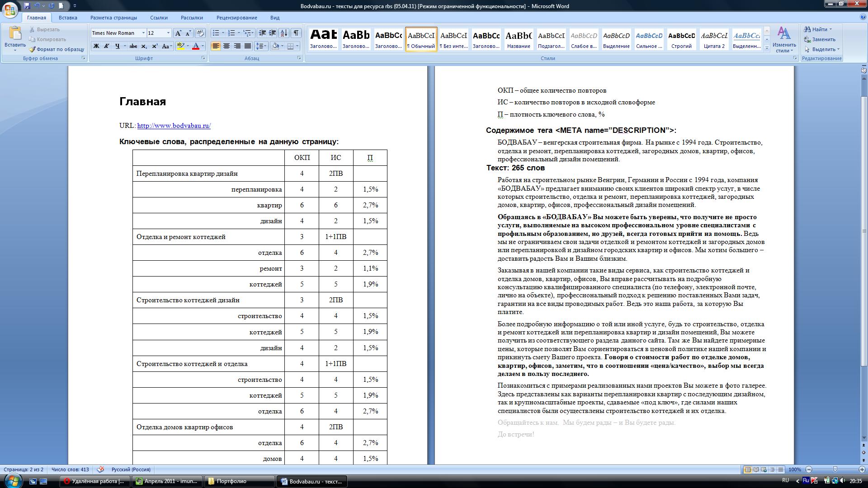868x488 pixels.
Task: Click the increase font size icon
Action: [x=178, y=33]
